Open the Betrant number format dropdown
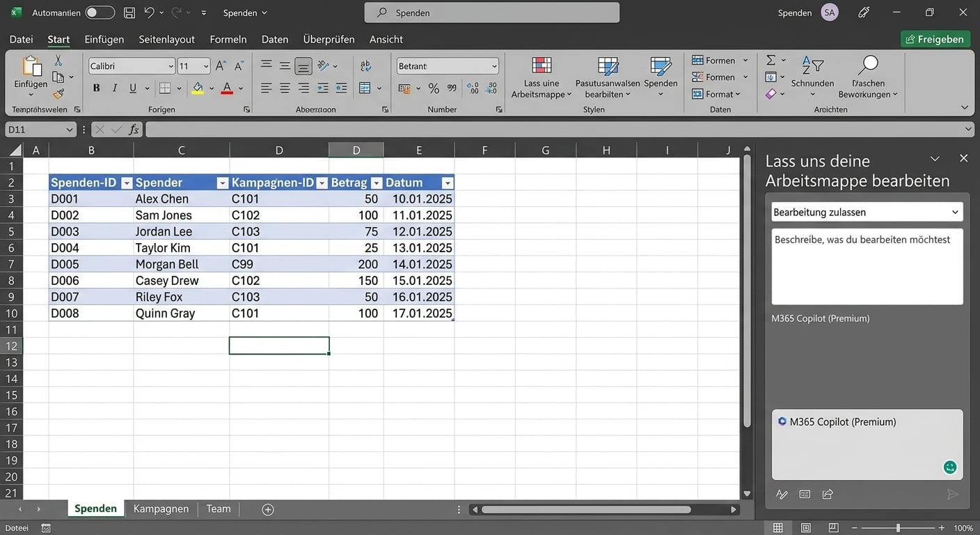Screen dimensions: 980x535 click(x=494, y=66)
